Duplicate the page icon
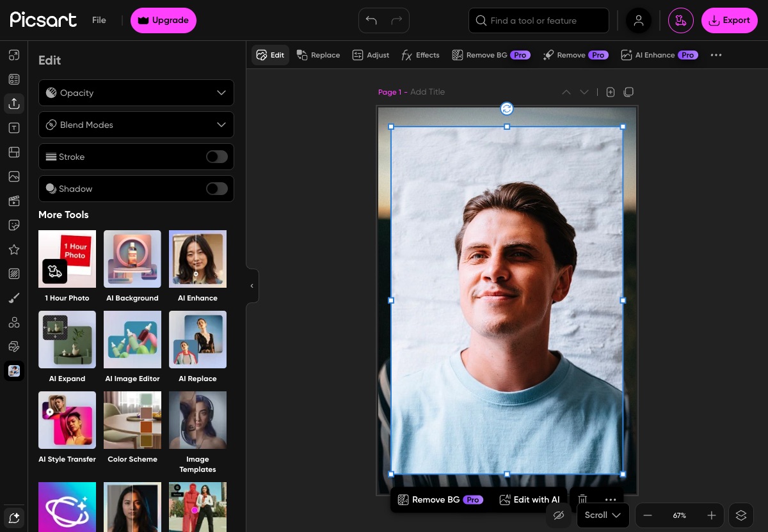Viewport: 768px width, 532px height. pos(628,92)
